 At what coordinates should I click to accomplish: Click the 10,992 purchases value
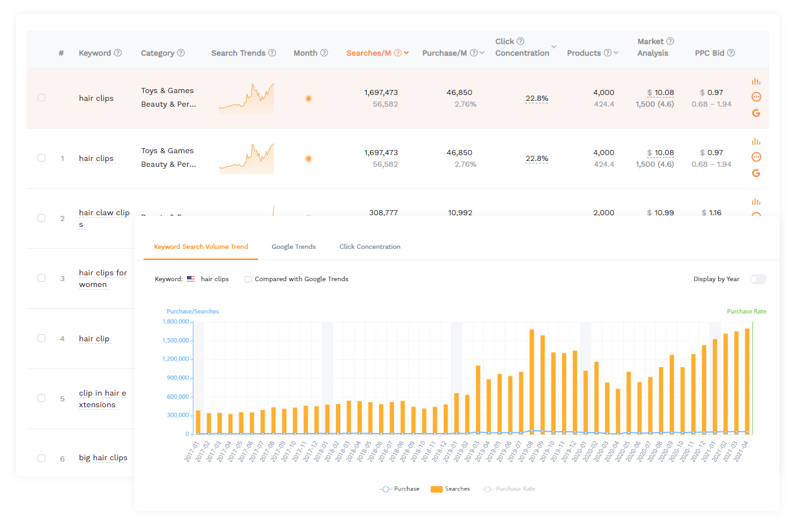pyautogui.click(x=459, y=213)
